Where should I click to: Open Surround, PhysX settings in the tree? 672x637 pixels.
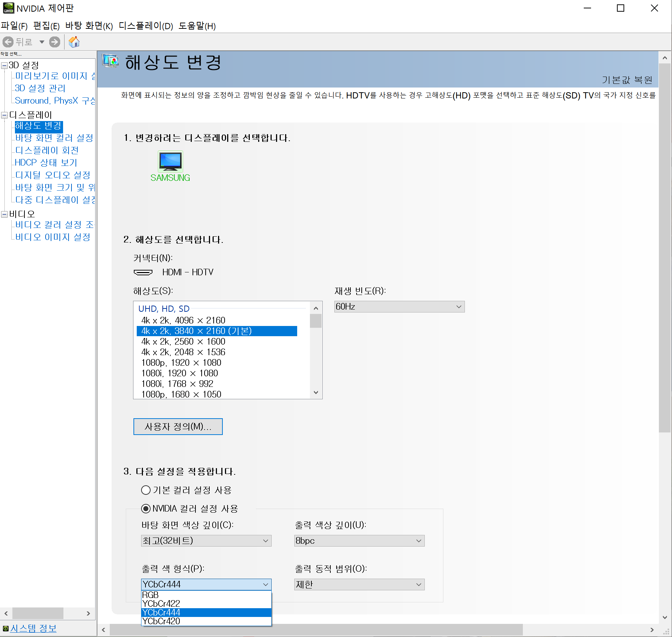pos(55,101)
